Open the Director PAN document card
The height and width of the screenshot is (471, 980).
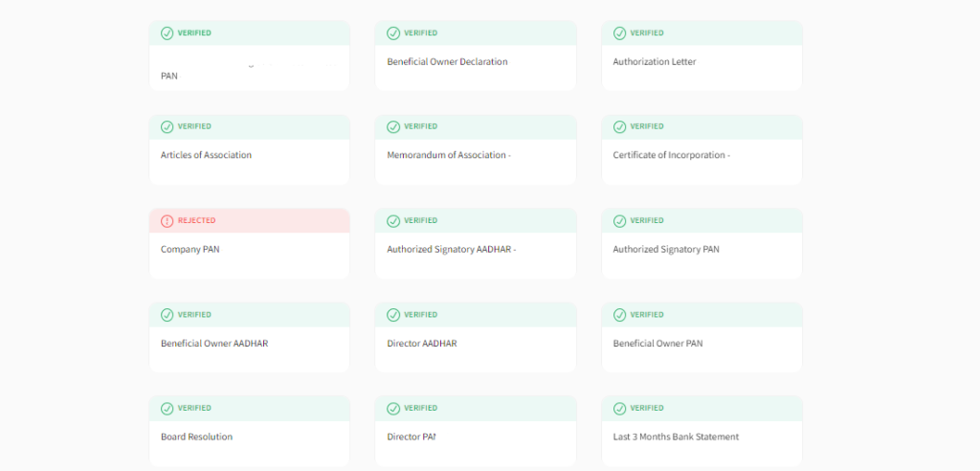[475, 442]
